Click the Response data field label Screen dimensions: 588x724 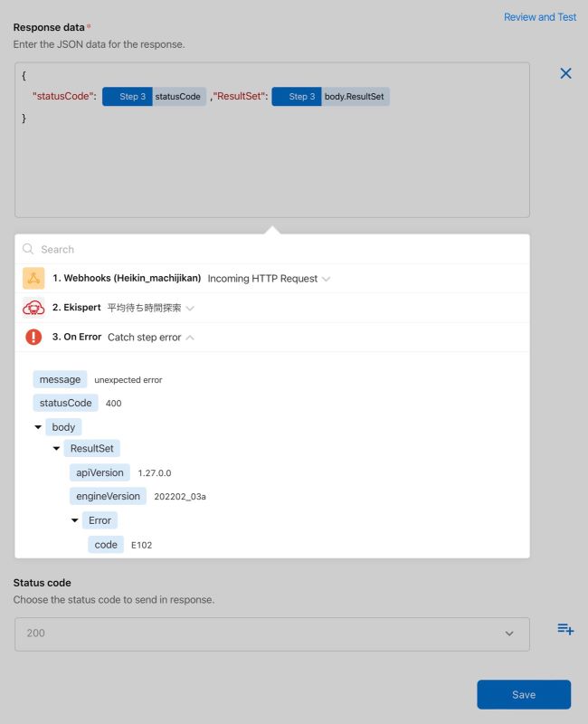tap(49, 27)
